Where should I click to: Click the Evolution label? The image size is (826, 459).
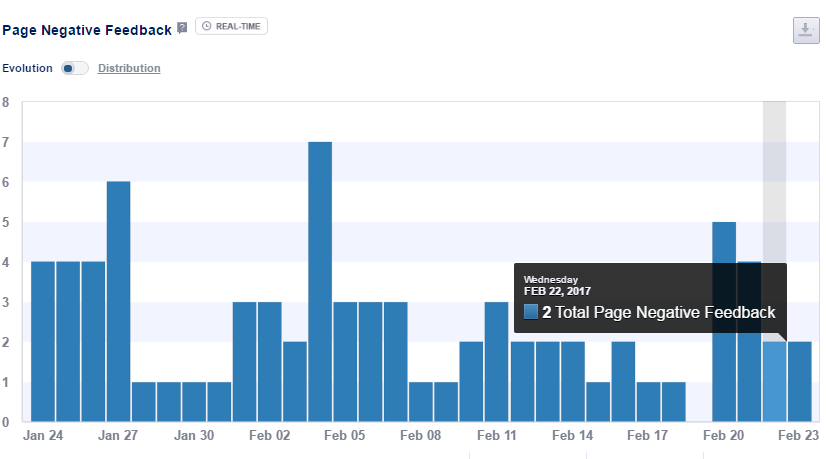(x=27, y=68)
